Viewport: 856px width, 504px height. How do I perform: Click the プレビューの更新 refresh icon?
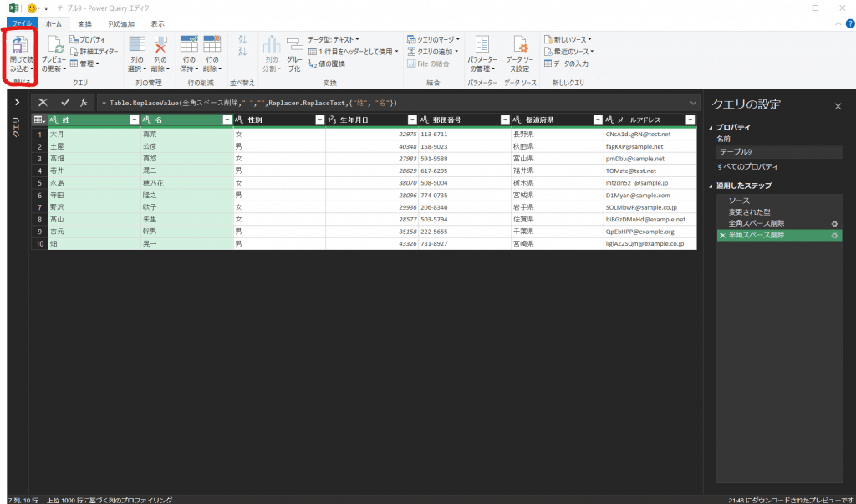tap(54, 48)
